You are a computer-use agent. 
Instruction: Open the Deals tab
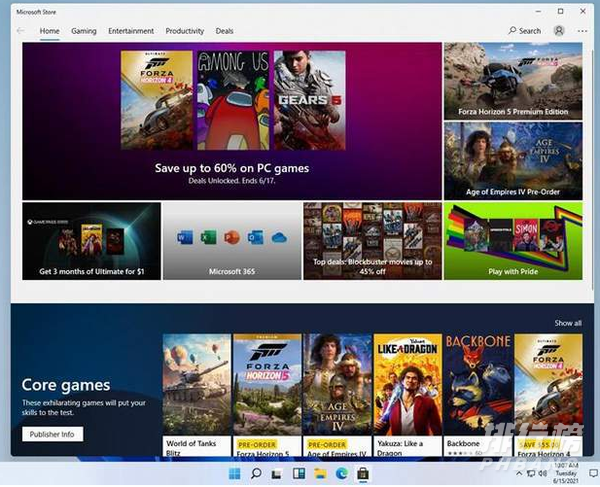pos(224,31)
